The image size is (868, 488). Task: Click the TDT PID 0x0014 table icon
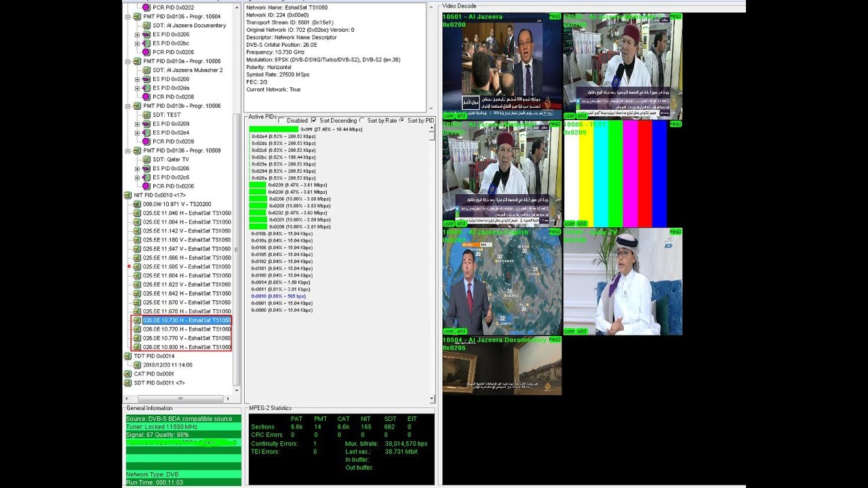tap(128, 356)
